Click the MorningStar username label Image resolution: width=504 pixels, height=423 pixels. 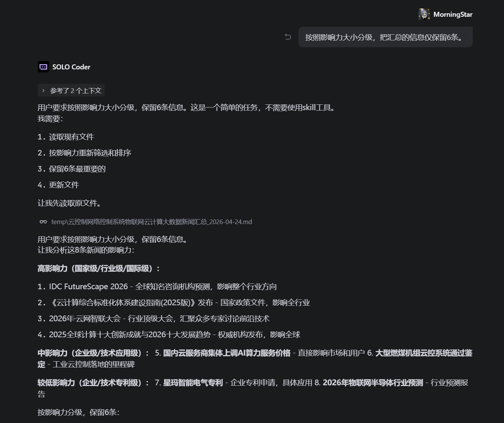[453, 14]
